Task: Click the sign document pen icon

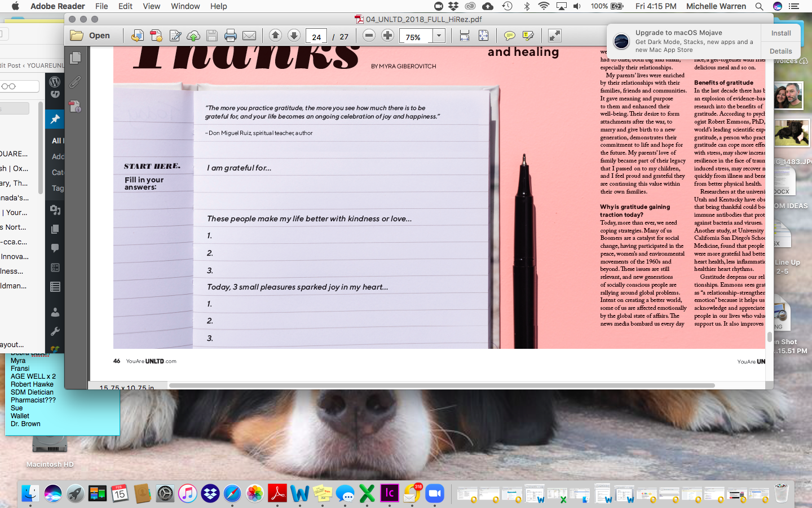Action: click(x=175, y=36)
